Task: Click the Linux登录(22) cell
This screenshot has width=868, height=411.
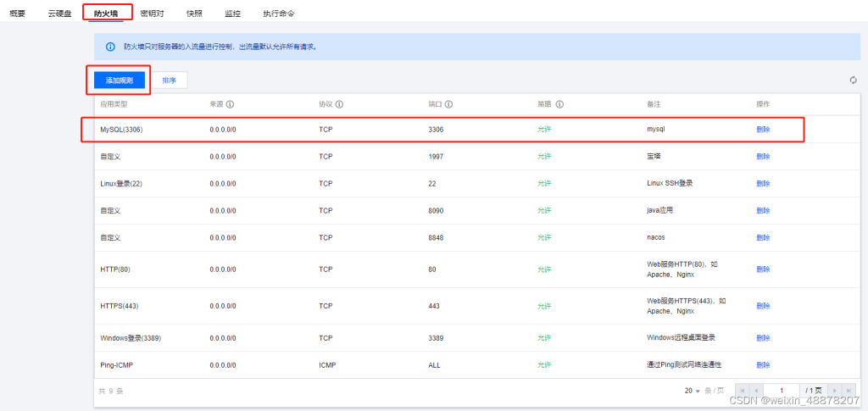Action: [x=121, y=184]
